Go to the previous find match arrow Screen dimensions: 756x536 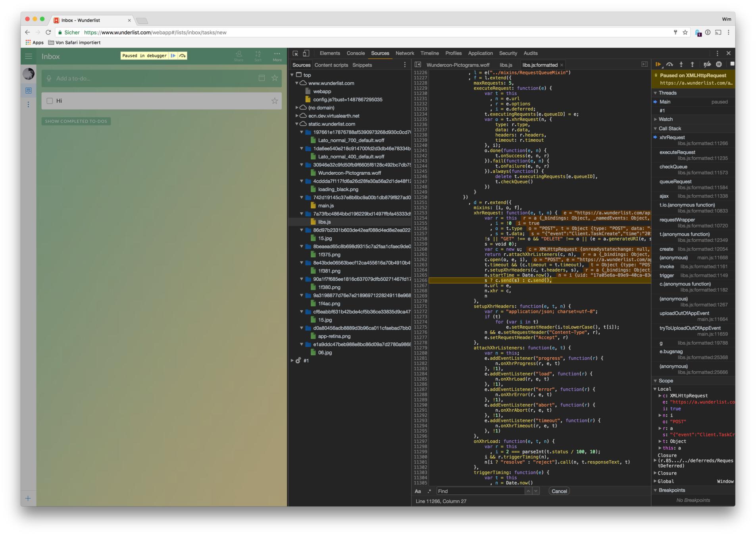click(x=528, y=491)
